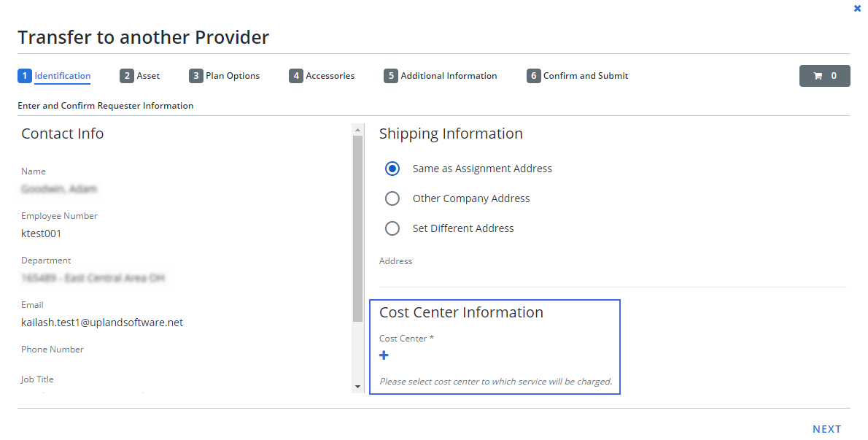
Task: Add a cost center with plus icon
Action: pyautogui.click(x=384, y=355)
